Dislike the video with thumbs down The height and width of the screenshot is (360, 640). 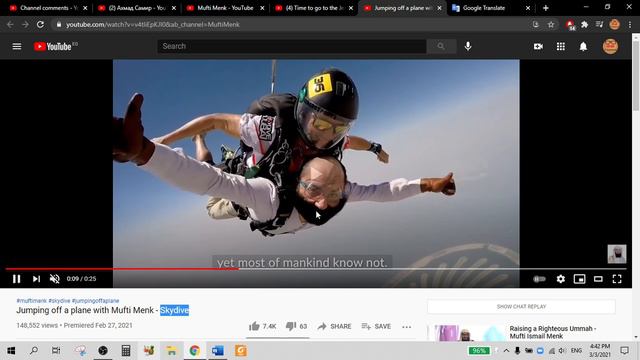pyautogui.click(x=296, y=326)
